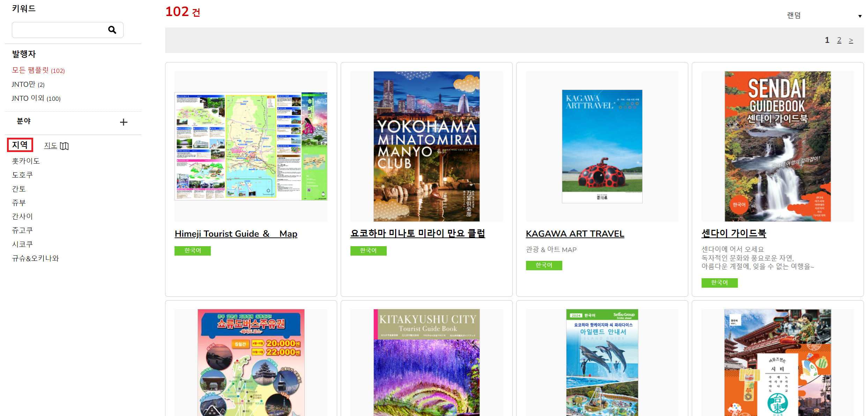Select the 홋카이도 region
The height and width of the screenshot is (416, 868).
[26, 161]
